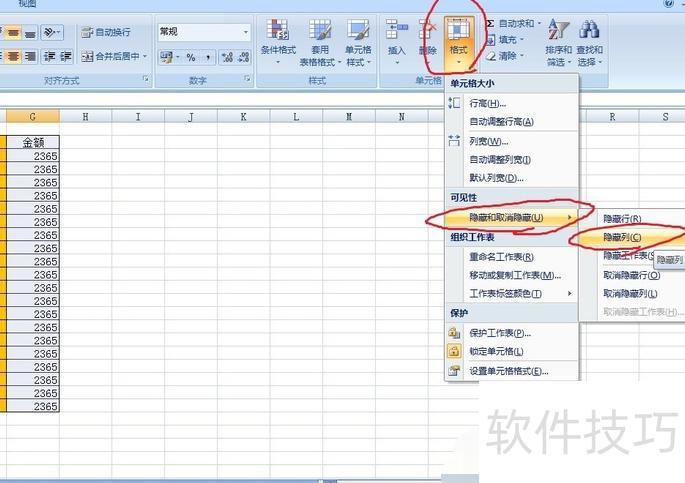Toggle the align text right button
The width and height of the screenshot is (685, 483).
tap(30, 56)
